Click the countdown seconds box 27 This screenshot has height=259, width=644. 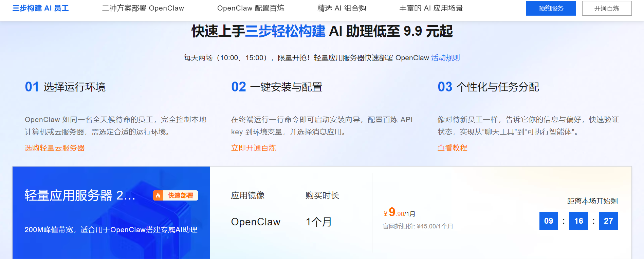point(608,221)
